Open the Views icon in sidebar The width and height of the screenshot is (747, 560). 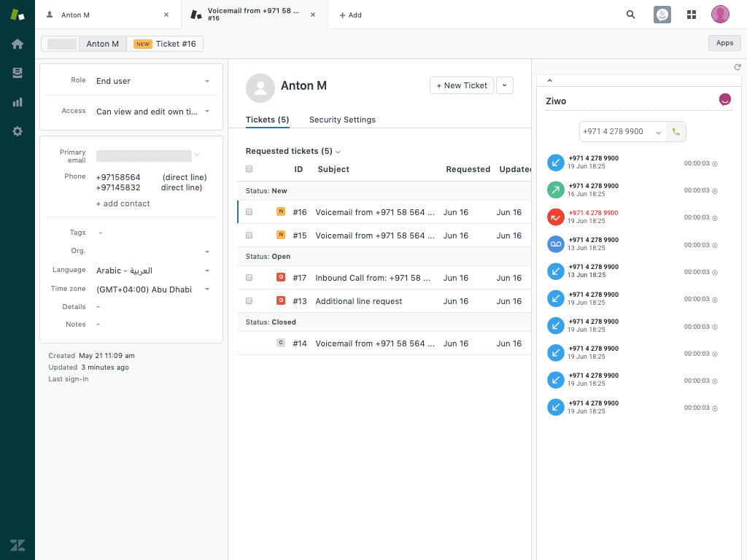[x=18, y=73]
